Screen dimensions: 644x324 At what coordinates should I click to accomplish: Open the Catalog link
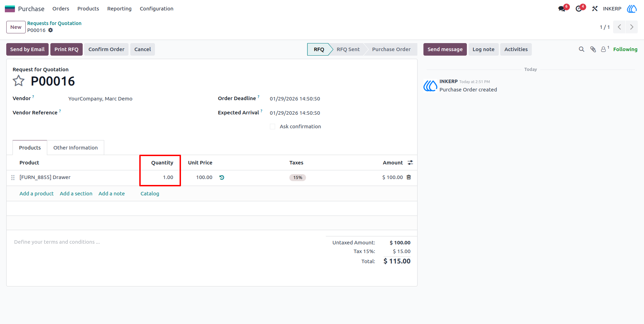(x=150, y=194)
